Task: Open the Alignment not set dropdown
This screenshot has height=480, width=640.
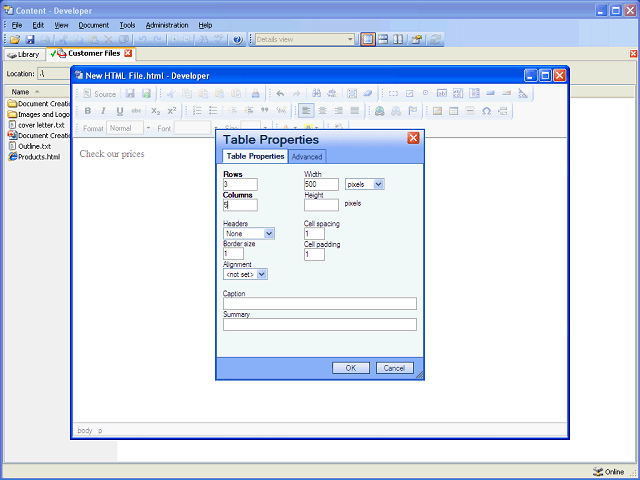Action: point(245,274)
